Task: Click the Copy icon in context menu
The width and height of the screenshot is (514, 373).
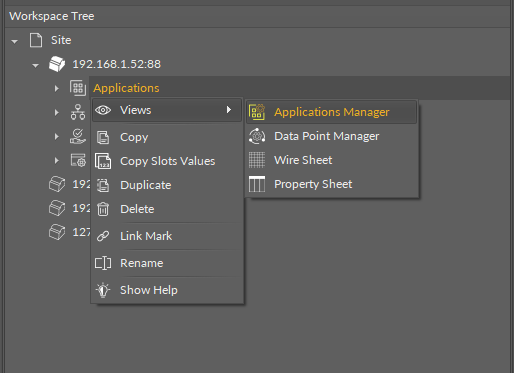Action: click(103, 137)
